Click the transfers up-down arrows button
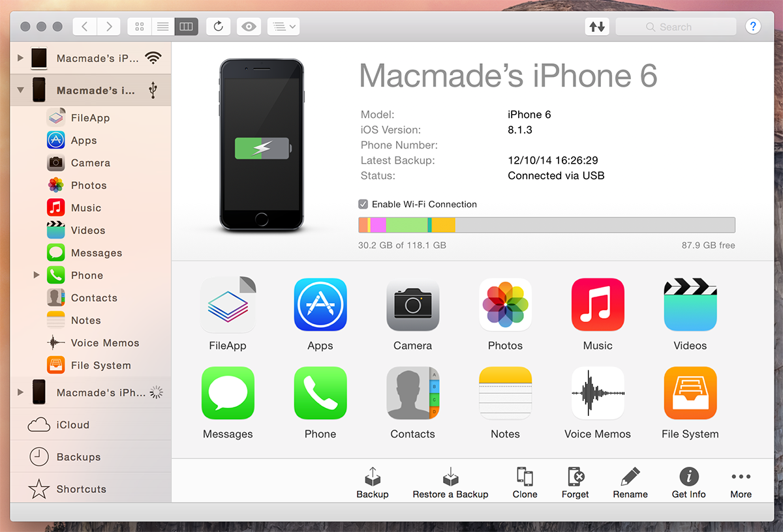 click(597, 27)
